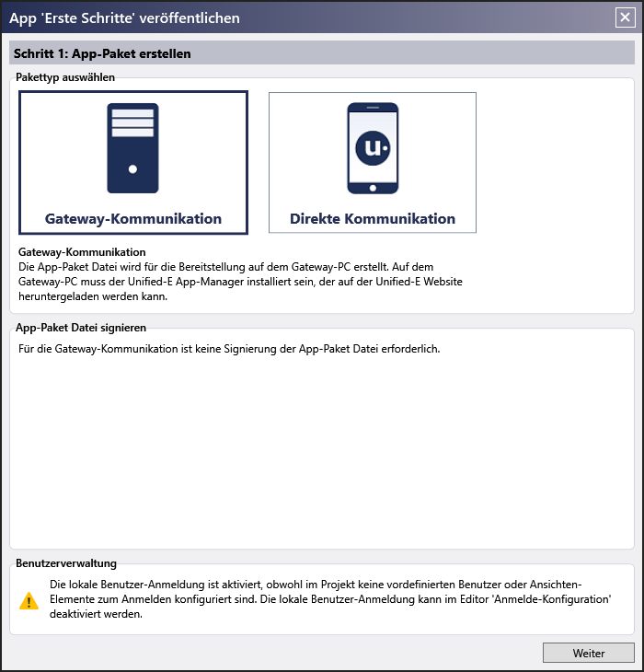Select the 'Gateway-Kommunikation' tile label

133,218
